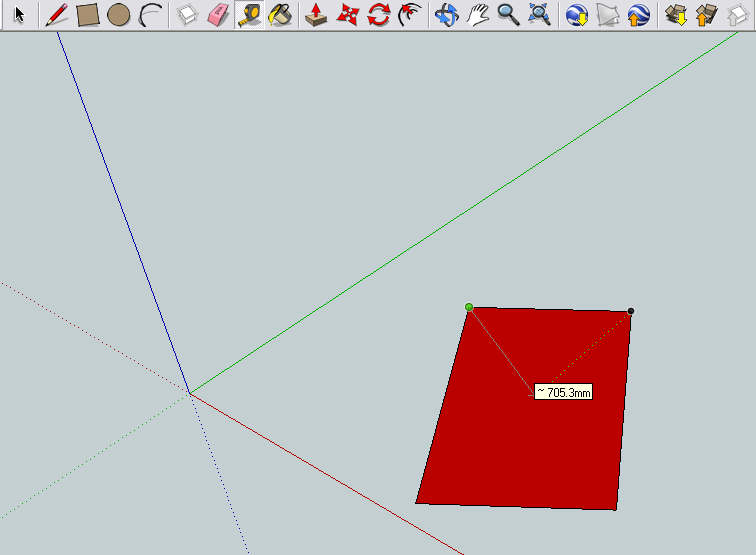Select the Orbit tool
Screen dimensions: 756x555
[x=446, y=14]
